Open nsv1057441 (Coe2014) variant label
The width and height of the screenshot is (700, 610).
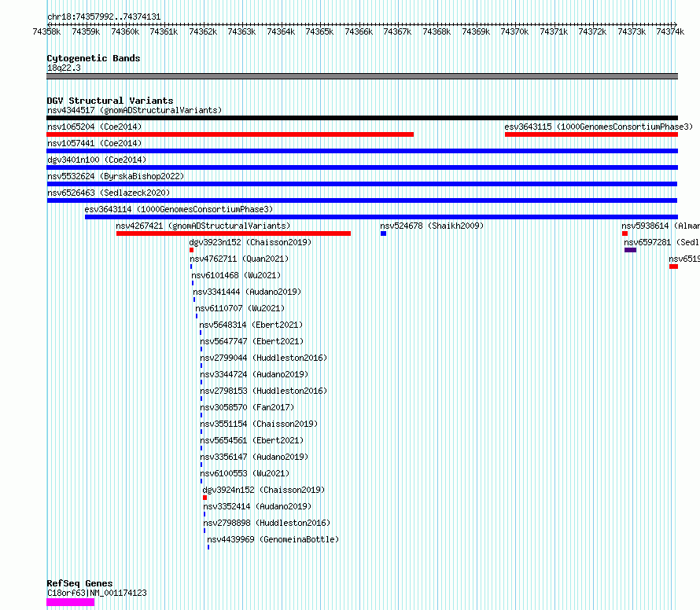(x=94, y=143)
